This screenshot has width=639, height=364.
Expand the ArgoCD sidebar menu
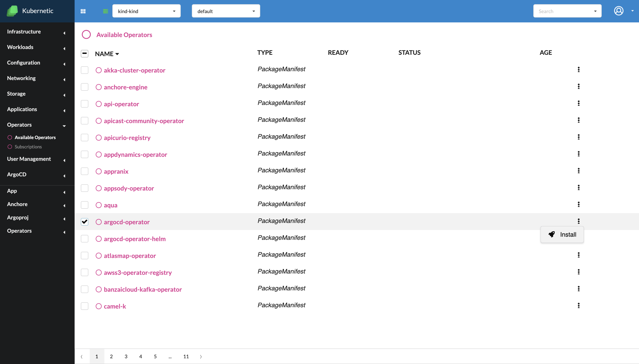pyautogui.click(x=37, y=175)
